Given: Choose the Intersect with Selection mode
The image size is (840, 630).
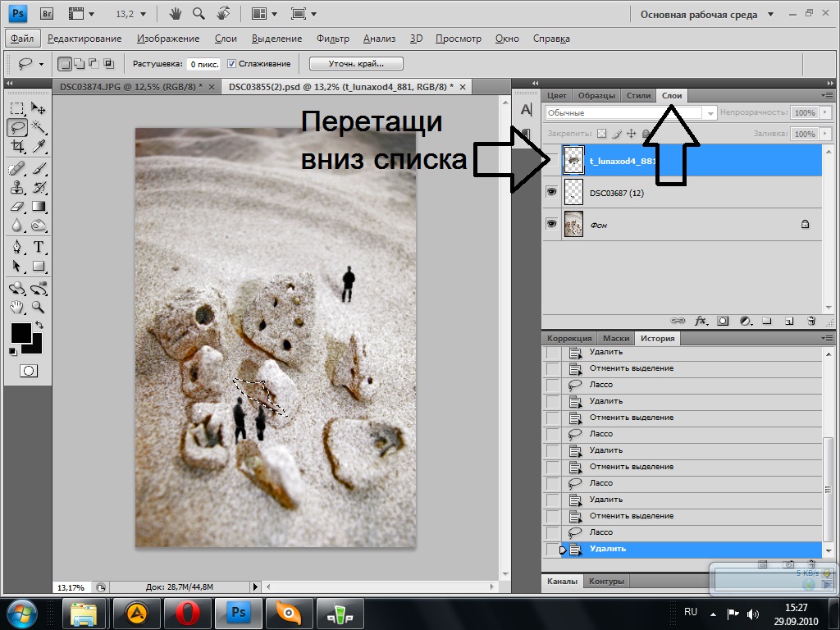Looking at the screenshot, I should click(x=109, y=64).
